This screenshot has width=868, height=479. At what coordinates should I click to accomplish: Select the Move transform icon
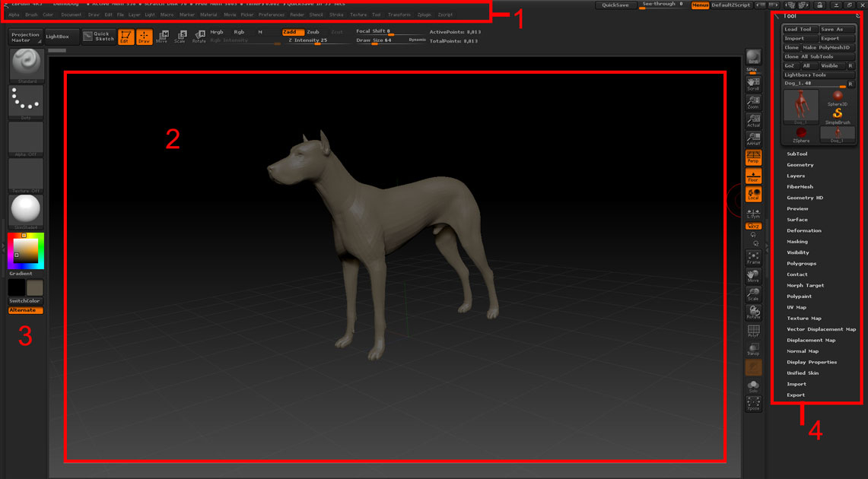[161, 37]
